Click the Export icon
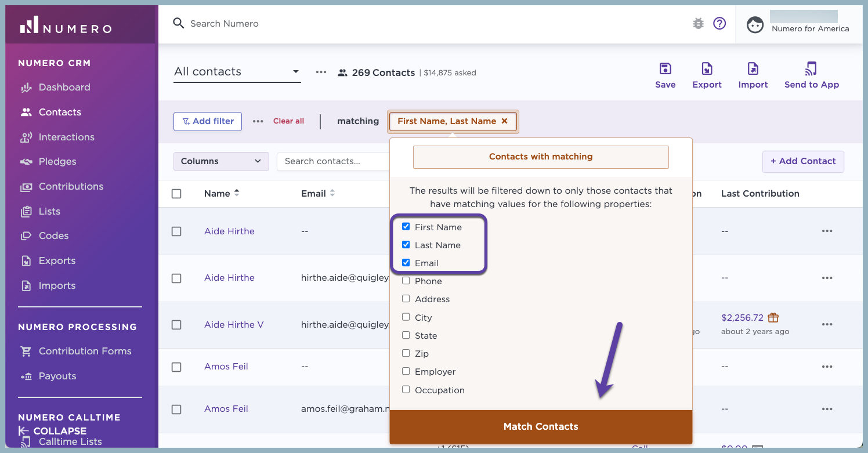 click(x=707, y=69)
